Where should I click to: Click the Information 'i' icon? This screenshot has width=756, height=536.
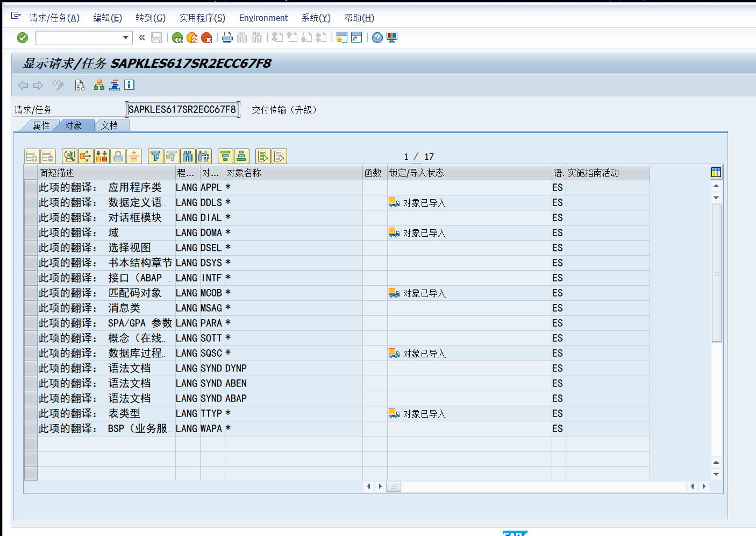(x=130, y=85)
